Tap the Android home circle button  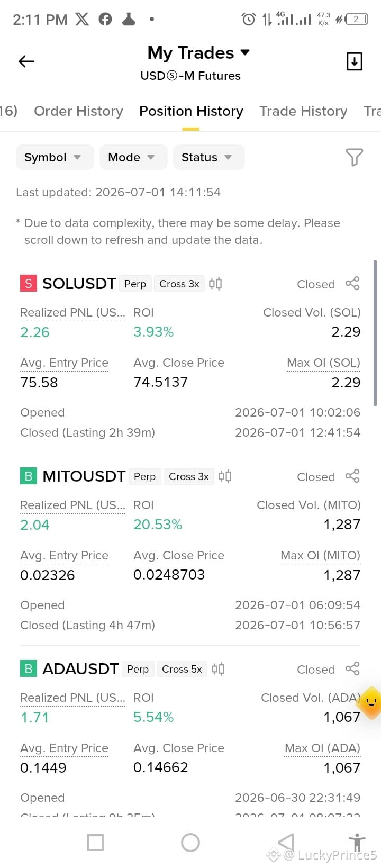pyautogui.click(x=190, y=843)
